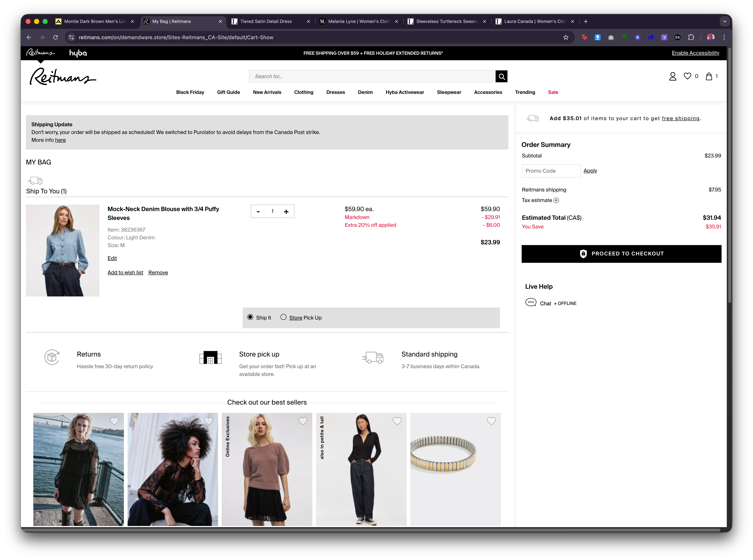The height and width of the screenshot is (560, 753).
Task: Select the Store Pick Up radio option
Action: click(x=283, y=317)
